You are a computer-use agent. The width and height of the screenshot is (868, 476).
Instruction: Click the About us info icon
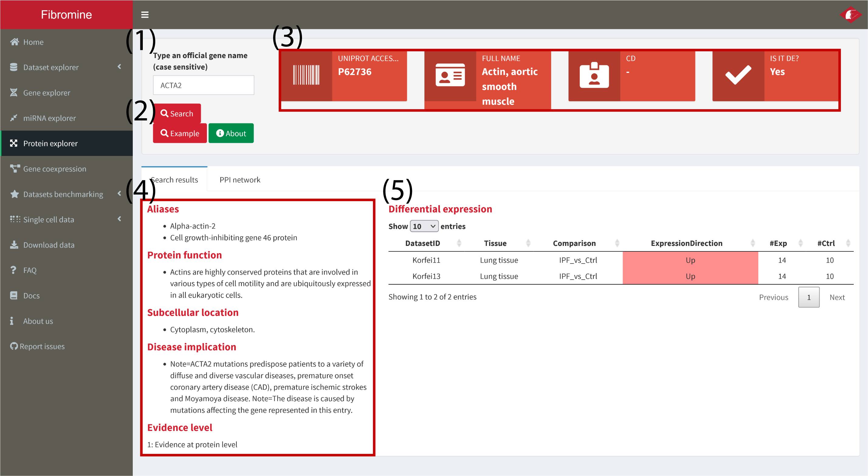[x=12, y=321]
